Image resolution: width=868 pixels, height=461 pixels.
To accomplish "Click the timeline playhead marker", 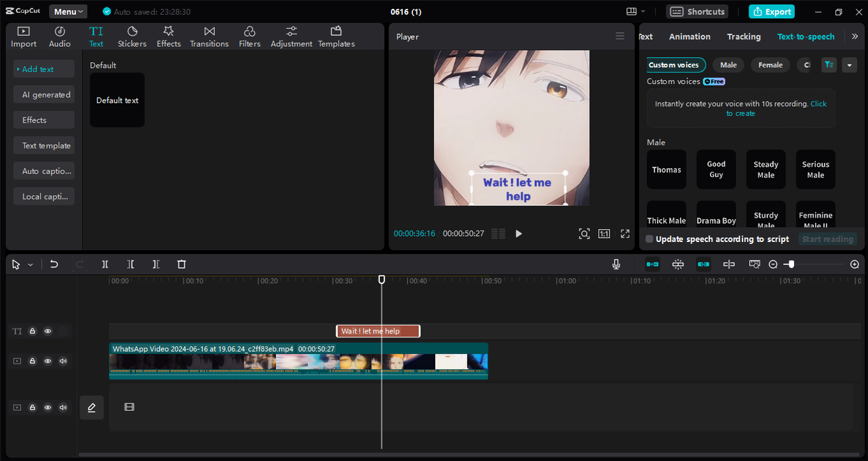I will 382,279.
